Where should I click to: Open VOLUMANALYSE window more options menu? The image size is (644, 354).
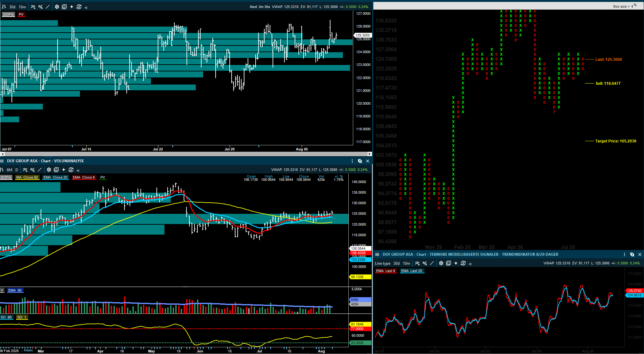[352, 161]
